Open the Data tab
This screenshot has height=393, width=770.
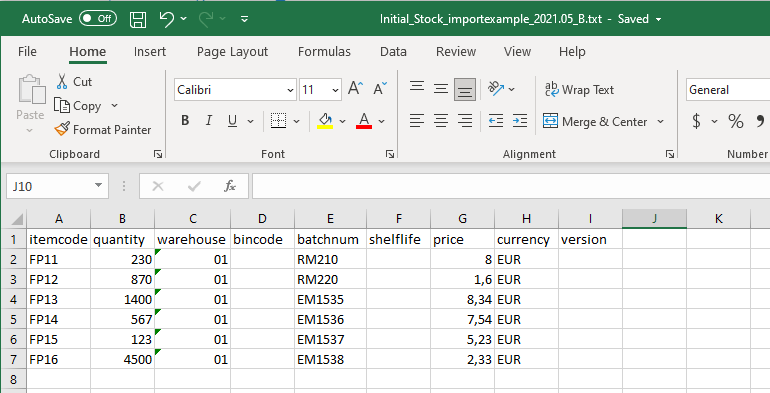[x=393, y=52]
